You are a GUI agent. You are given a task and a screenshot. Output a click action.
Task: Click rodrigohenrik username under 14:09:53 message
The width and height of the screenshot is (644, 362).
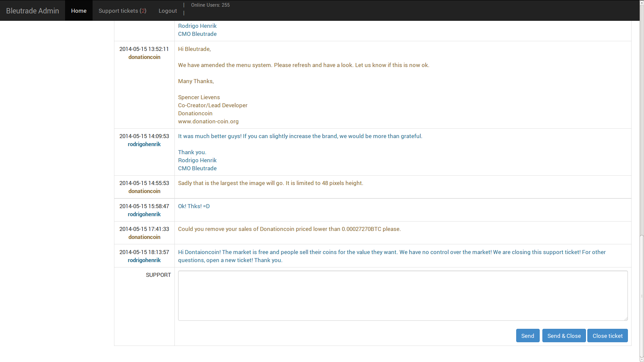pyautogui.click(x=144, y=144)
